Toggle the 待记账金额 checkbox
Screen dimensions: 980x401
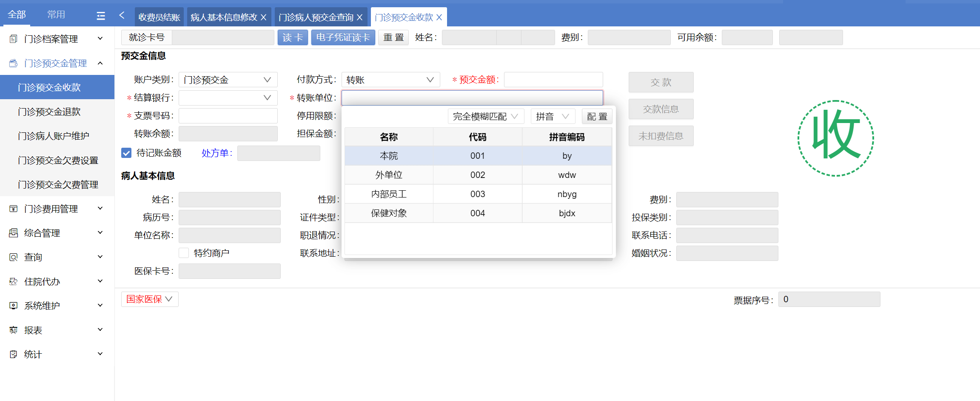(126, 153)
